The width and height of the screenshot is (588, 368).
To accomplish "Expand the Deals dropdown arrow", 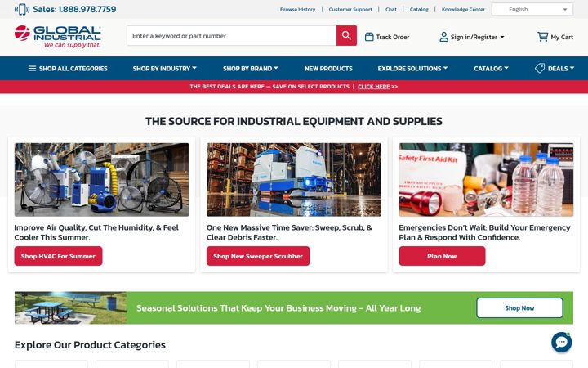I will point(572,68).
